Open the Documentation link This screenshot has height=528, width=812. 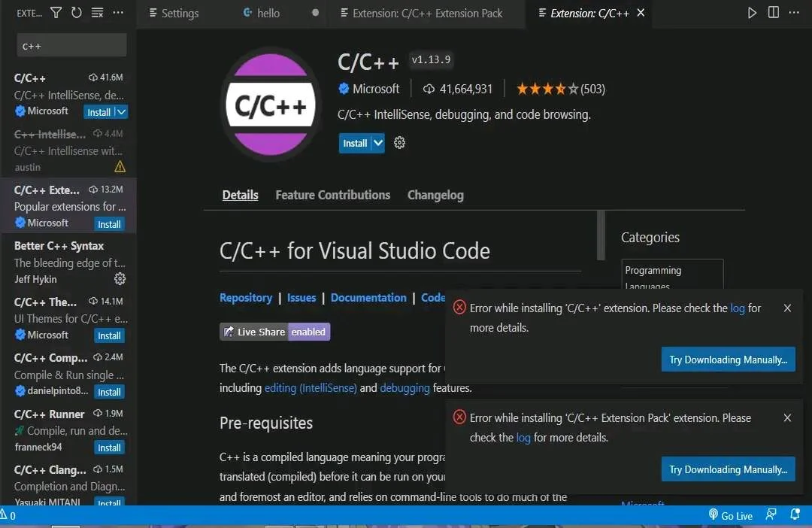tap(368, 297)
